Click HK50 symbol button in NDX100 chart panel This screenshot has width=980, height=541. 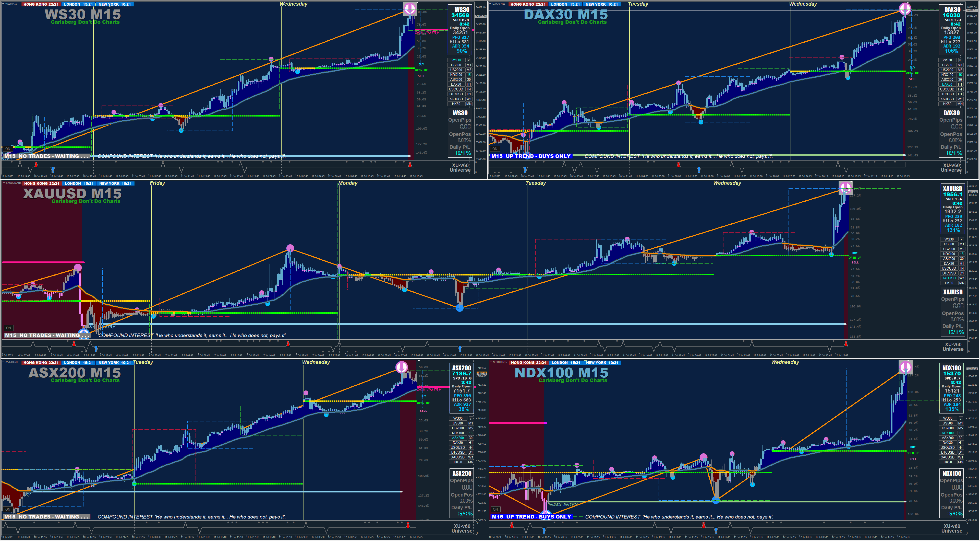[x=948, y=462]
